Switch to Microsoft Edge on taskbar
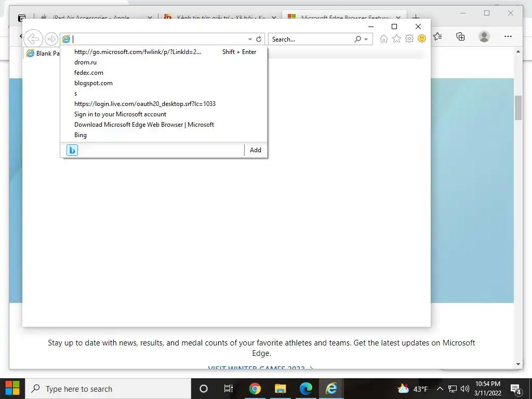 click(305, 389)
